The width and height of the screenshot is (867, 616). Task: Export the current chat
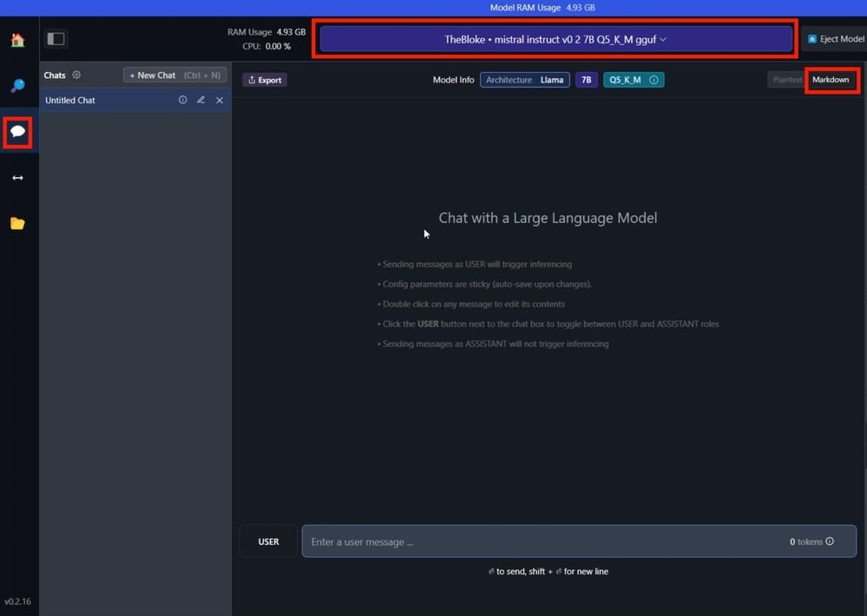tap(265, 80)
